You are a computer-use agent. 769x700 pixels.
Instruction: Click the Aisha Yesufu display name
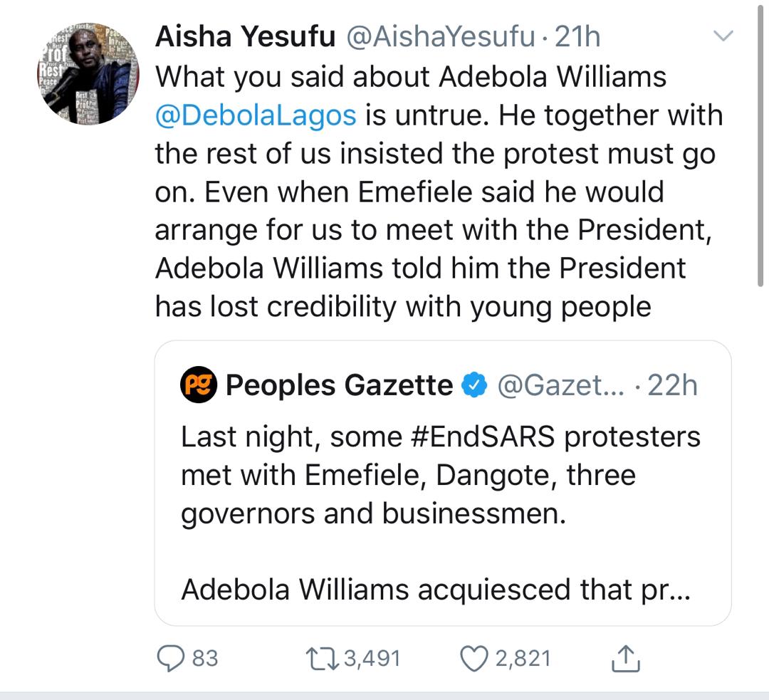(245, 37)
